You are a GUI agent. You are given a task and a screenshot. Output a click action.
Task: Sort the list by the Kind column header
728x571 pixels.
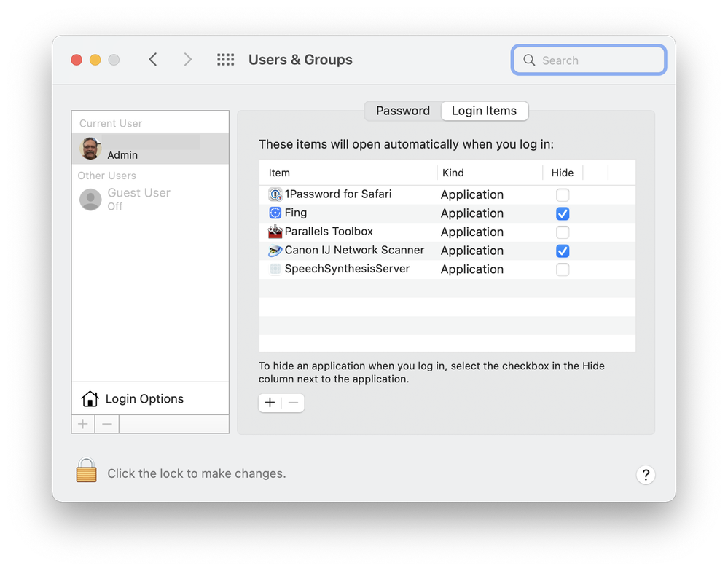coord(453,173)
